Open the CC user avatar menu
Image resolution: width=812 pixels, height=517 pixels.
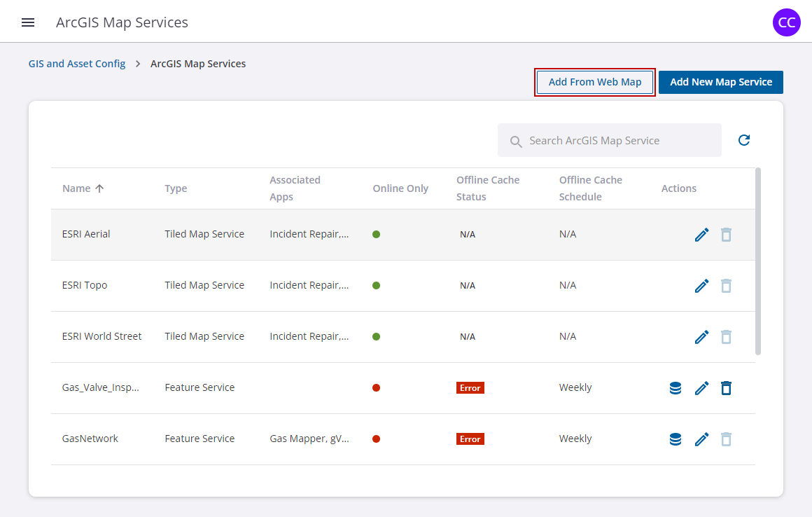coord(786,22)
